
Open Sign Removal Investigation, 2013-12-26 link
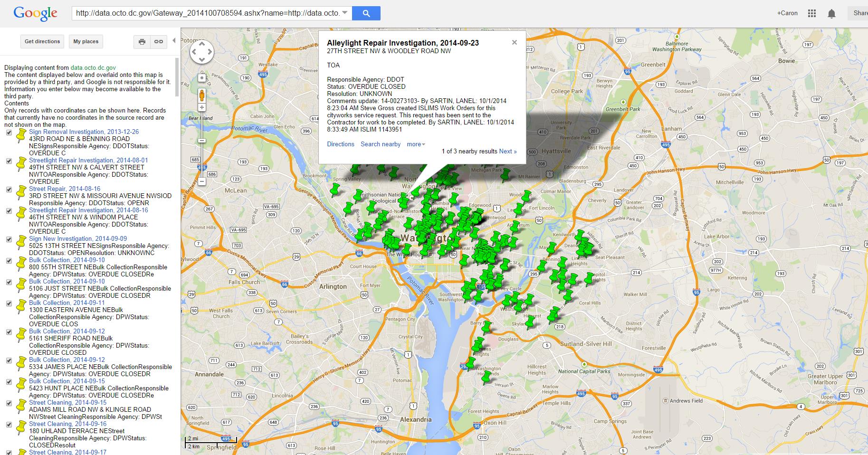point(84,132)
